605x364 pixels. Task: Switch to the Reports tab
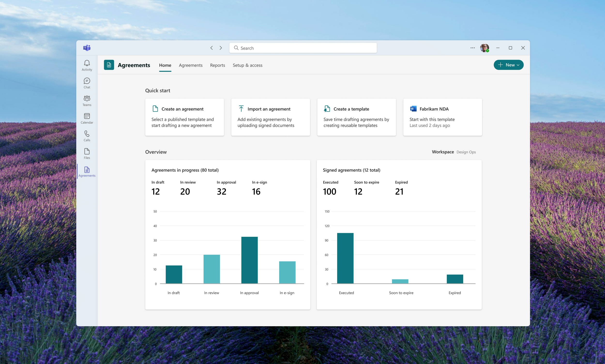pyautogui.click(x=218, y=65)
